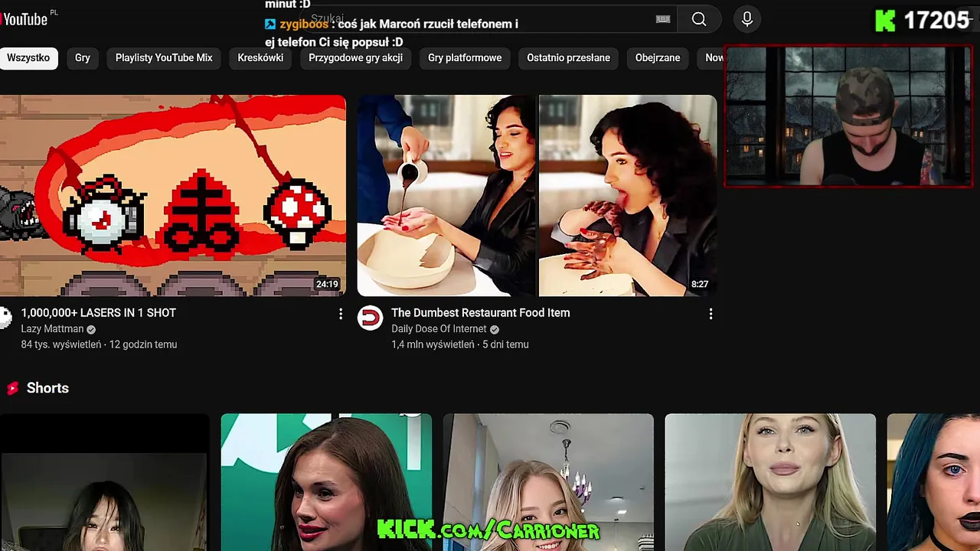The image size is (980, 551).
Task: Open the Short with the chandelier background
Action: click(548, 482)
